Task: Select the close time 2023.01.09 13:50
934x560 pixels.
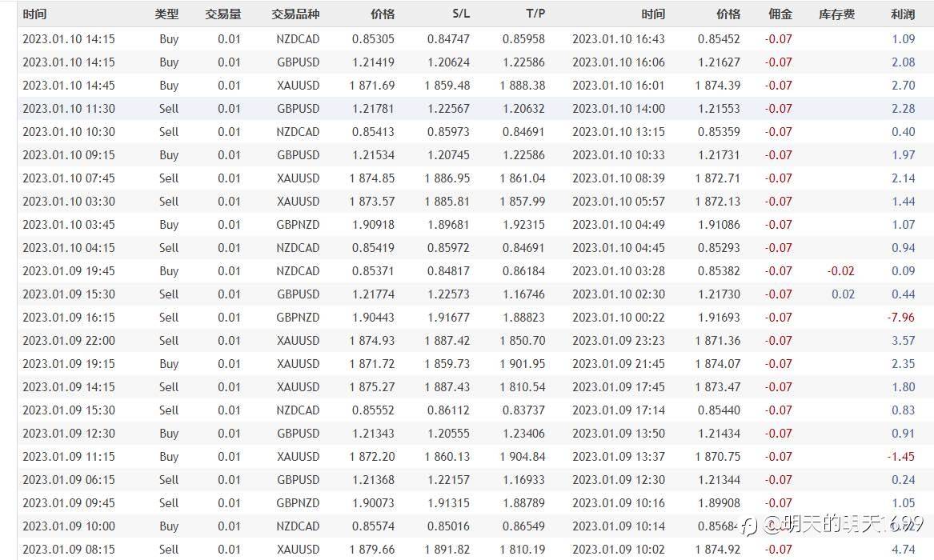Action: (x=619, y=434)
